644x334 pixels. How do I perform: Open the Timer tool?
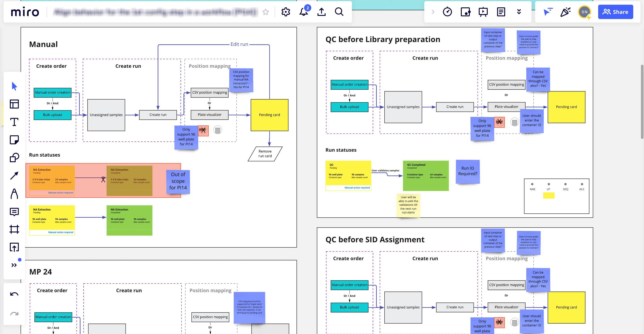tap(447, 12)
